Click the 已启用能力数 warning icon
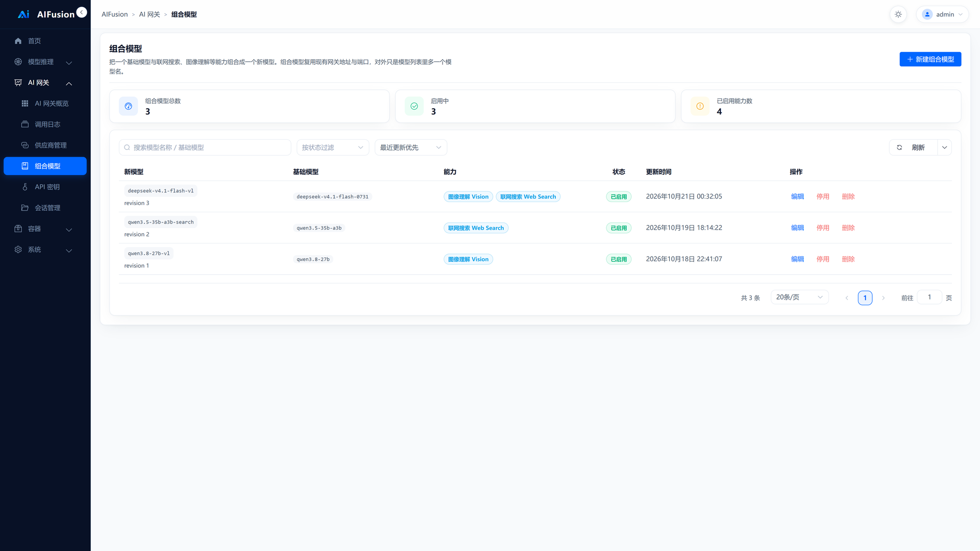Image resolution: width=980 pixels, height=551 pixels. pos(700,106)
